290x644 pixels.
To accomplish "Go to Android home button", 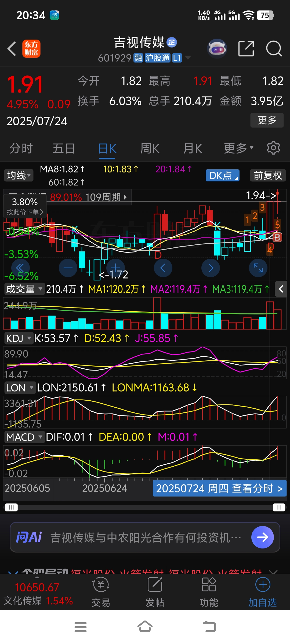I will (x=145, y=627).
